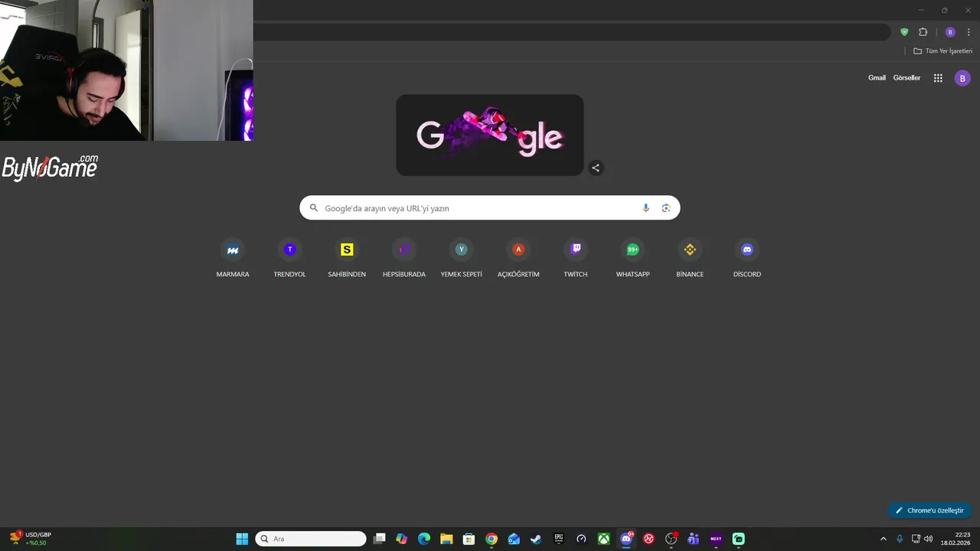Open File Explorer from the taskbar
Viewport: 980px width, 551px height.
[446, 539]
